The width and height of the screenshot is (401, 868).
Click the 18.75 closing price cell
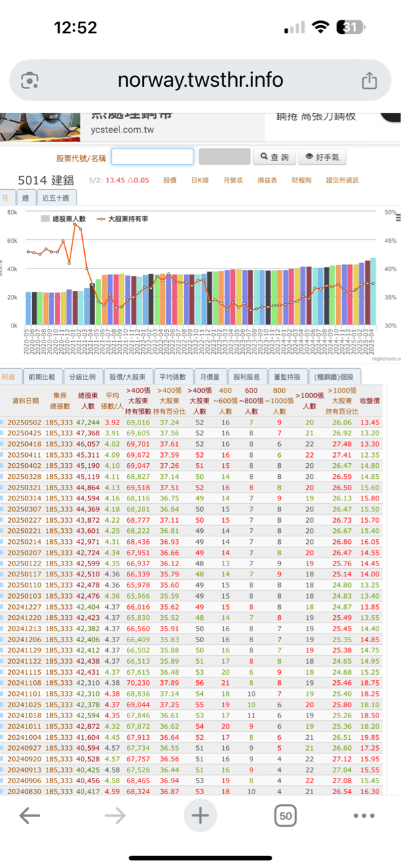[x=370, y=683]
